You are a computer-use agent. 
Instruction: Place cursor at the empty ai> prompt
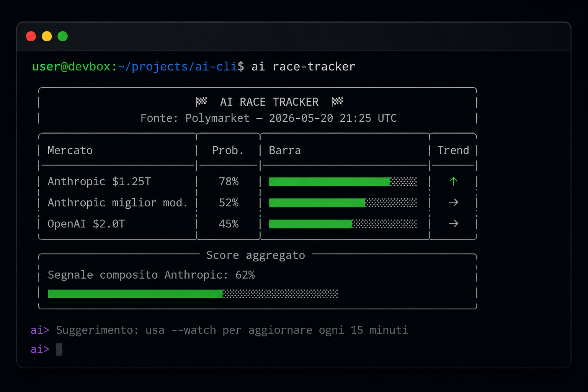point(59,349)
